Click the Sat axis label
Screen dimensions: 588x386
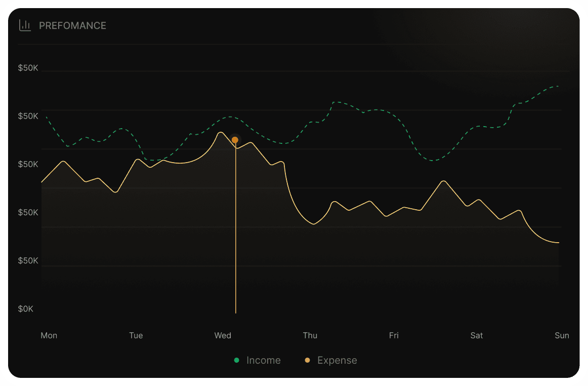476,335
